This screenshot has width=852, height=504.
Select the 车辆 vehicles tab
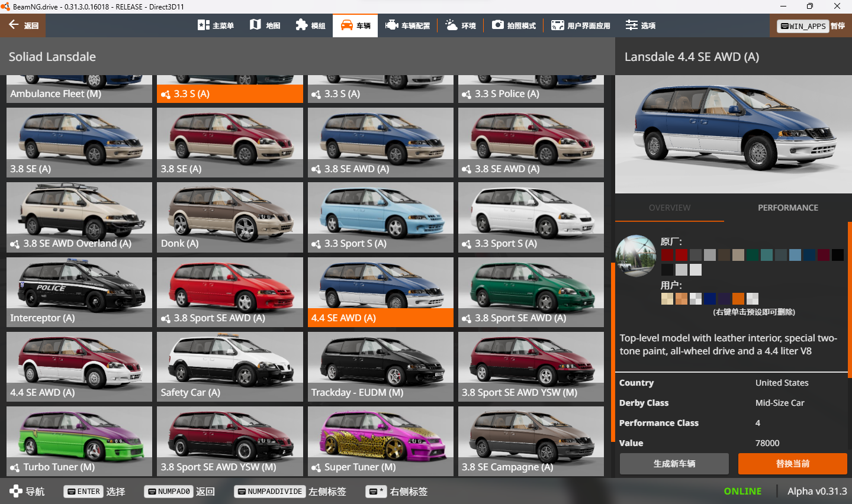[x=355, y=25]
